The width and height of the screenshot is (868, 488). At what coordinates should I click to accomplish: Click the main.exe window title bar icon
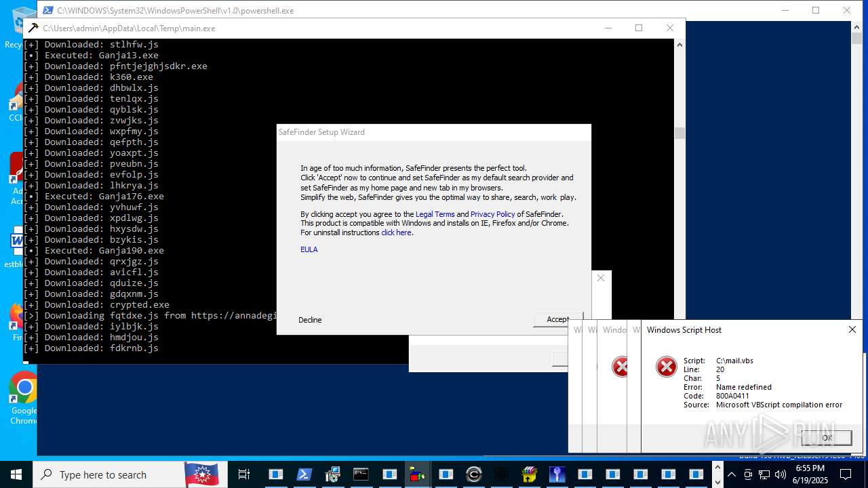tap(33, 28)
